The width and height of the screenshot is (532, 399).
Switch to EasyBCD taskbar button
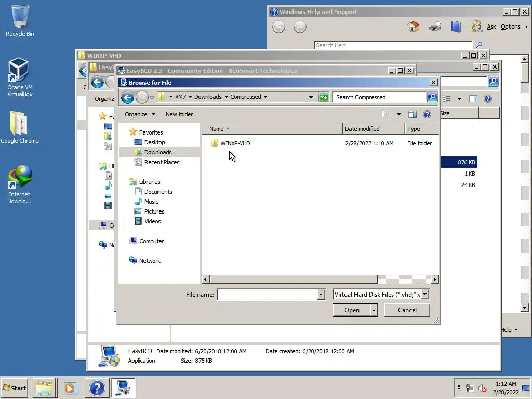123,388
